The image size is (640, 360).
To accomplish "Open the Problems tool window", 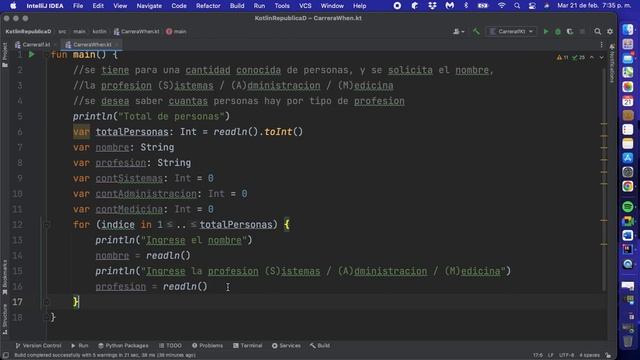I will point(207,346).
